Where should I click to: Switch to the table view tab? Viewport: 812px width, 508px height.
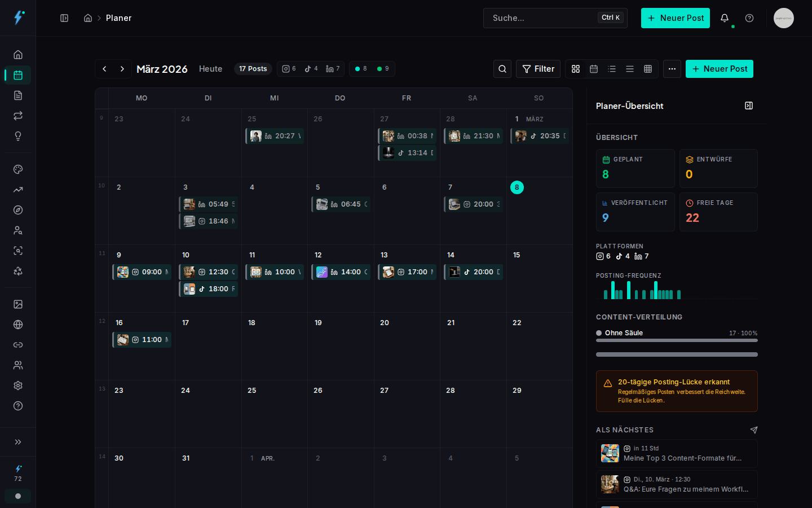[x=648, y=69]
